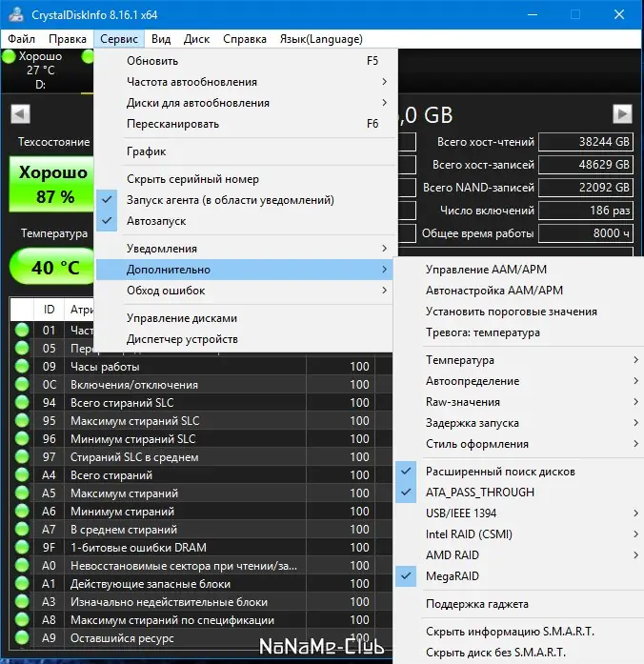This screenshot has height=664, width=644.
Task: Toggle the ATA_PASS_THROUGH option
Action: point(519,493)
